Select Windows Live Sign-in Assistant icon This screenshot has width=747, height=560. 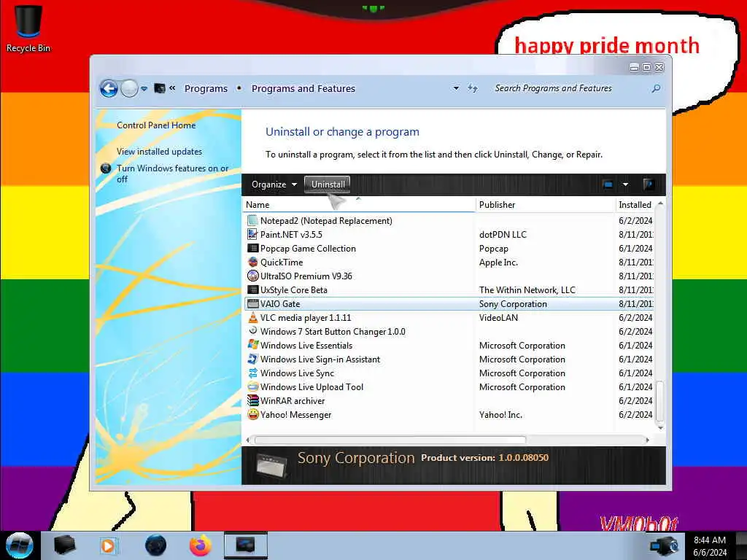point(252,359)
